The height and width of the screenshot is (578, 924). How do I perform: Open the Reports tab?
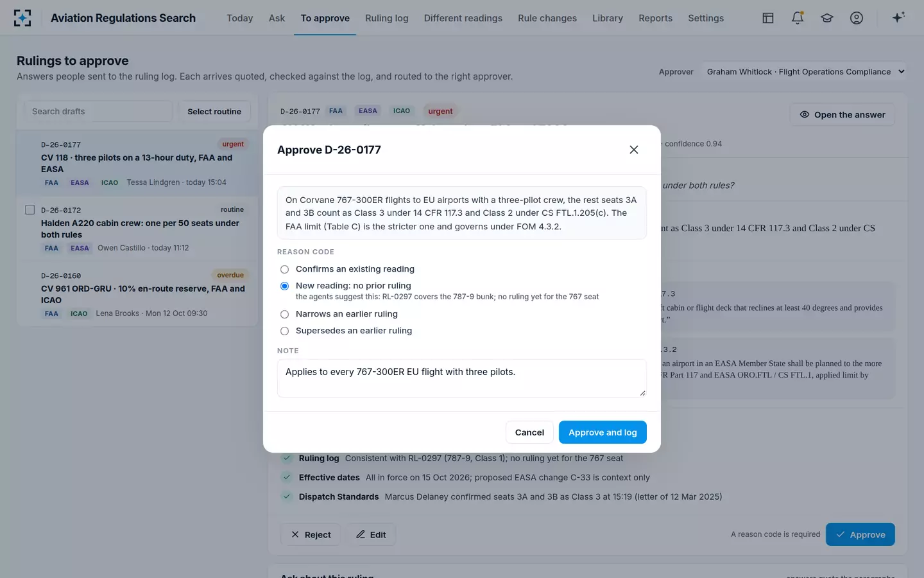pyautogui.click(x=656, y=18)
